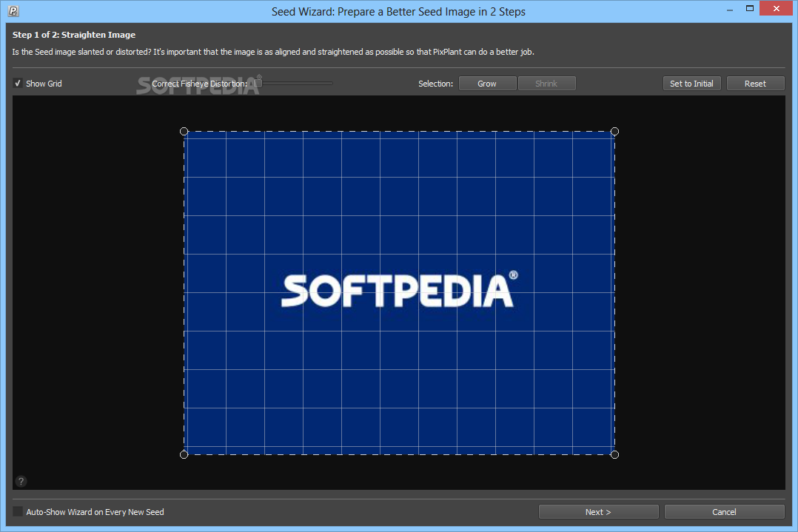Minimize the Seed Wizard window
This screenshot has height=532, width=798.
(730, 9)
